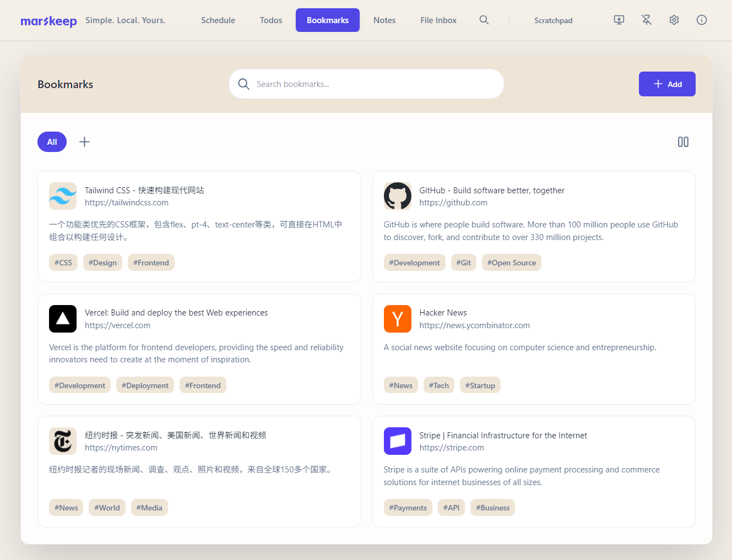Click the Vercel triangle logo icon
Image resolution: width=732 pixels, height=560 pixels.
pyautogui.click(x=63, y=319)
